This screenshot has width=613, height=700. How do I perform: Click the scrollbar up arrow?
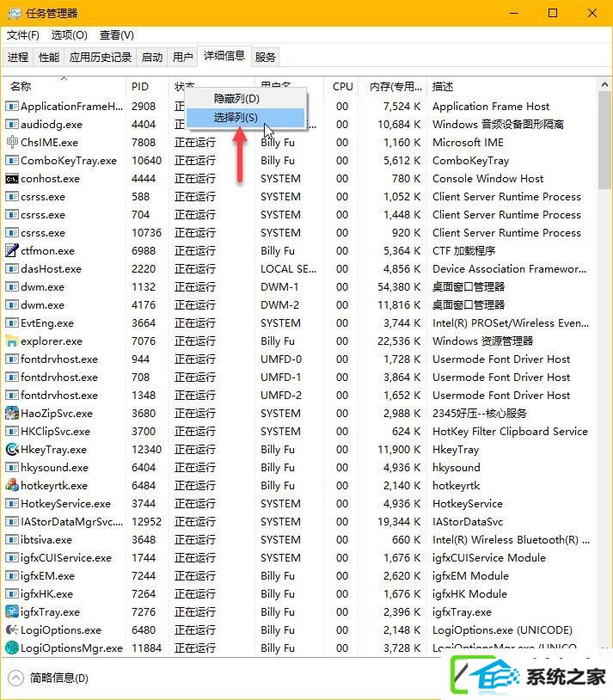coord(604,84)
